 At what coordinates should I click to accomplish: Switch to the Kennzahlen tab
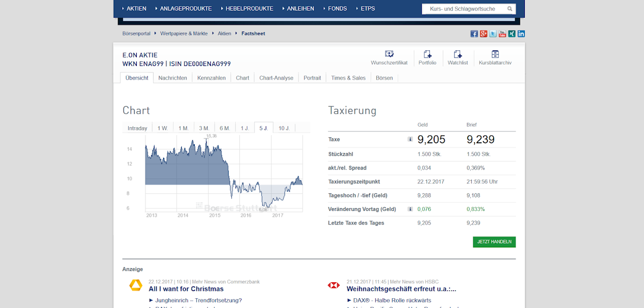[x=211, y=78]
